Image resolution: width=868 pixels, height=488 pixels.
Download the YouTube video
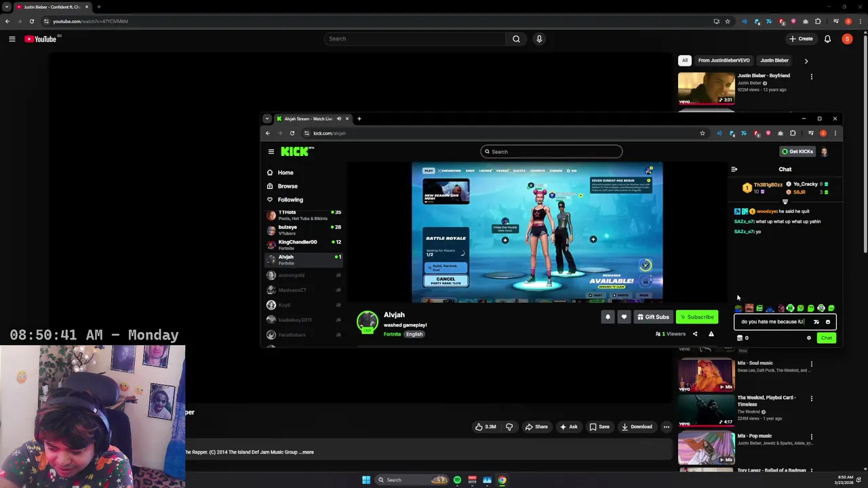[636, 427]
